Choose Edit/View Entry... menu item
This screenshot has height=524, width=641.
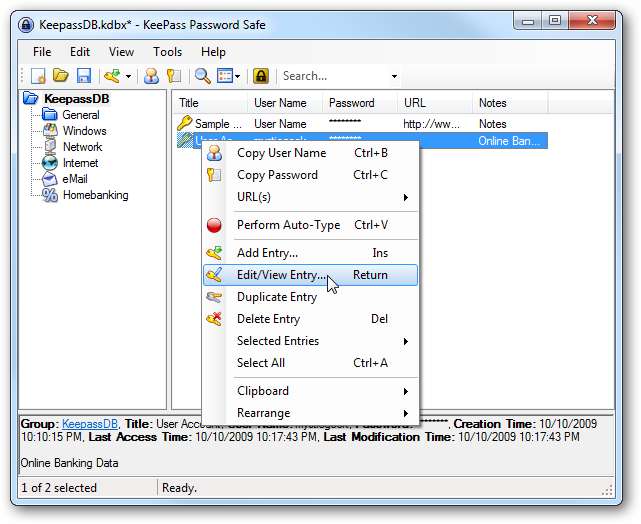[x=310, y=275]
